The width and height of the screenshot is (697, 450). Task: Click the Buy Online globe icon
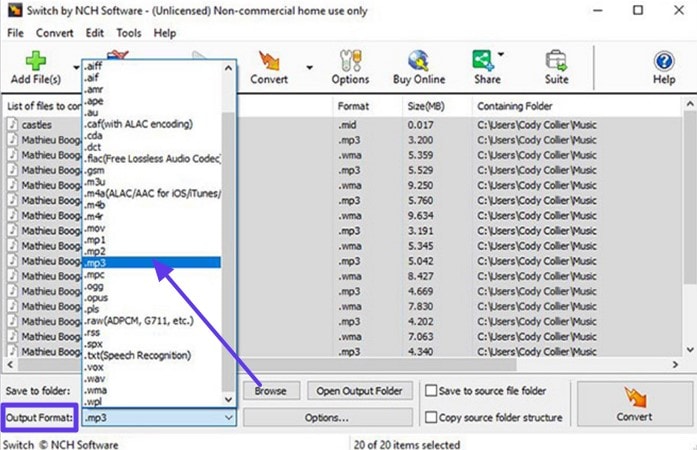point(418,61)
